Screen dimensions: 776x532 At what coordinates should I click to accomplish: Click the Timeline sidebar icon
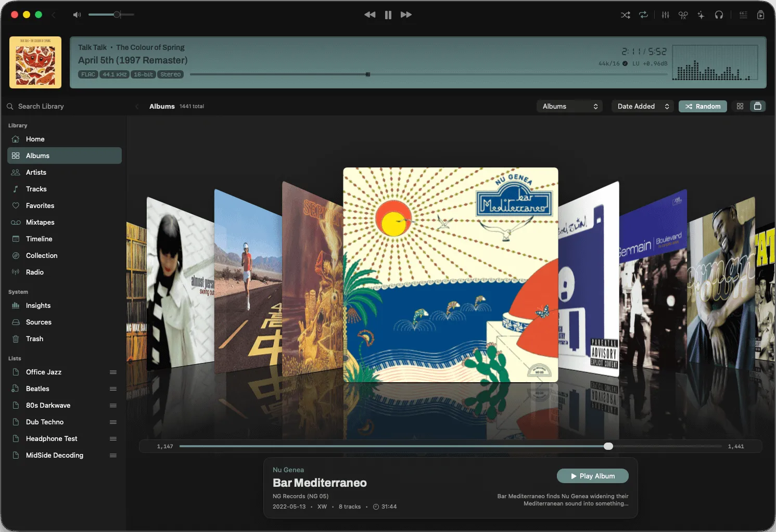16,239
